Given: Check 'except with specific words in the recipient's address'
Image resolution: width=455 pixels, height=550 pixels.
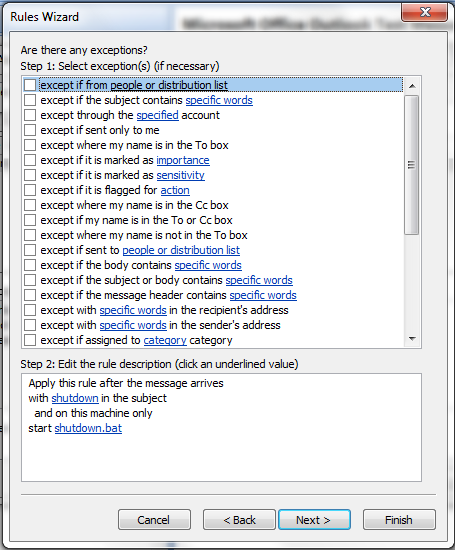Looking at the screenshot, I should pos(30,310).
